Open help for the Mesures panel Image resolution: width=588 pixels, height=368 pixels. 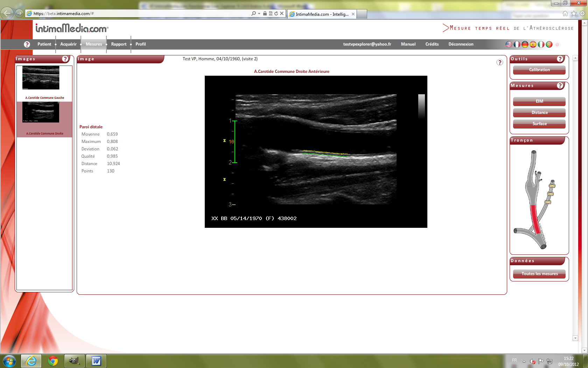click(560, 86)
